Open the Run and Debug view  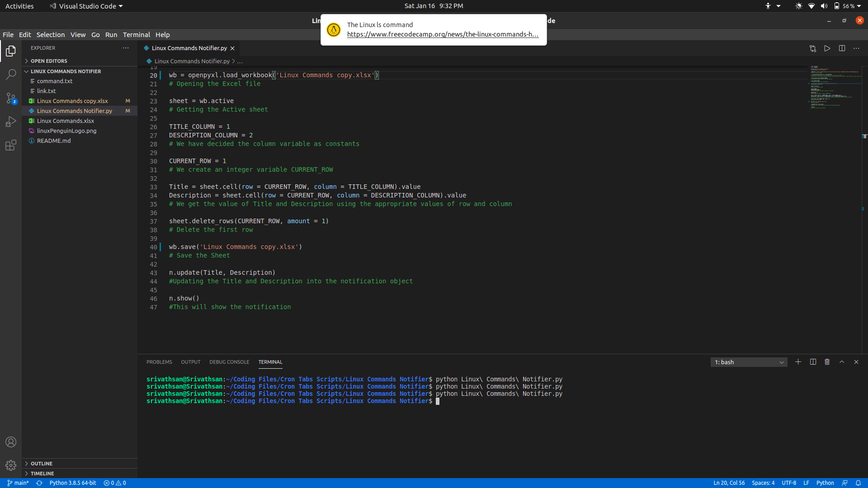pyautogui.click(x=11, y=122)
